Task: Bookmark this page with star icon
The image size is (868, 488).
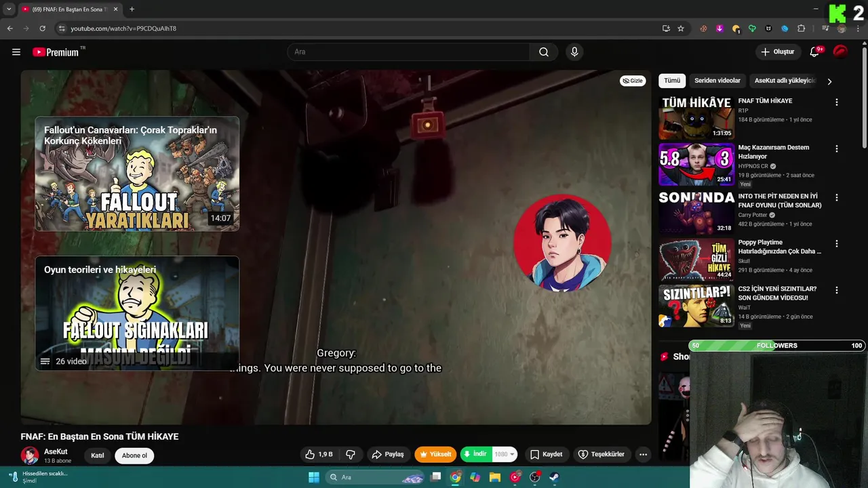Action: tap(681, 28)
